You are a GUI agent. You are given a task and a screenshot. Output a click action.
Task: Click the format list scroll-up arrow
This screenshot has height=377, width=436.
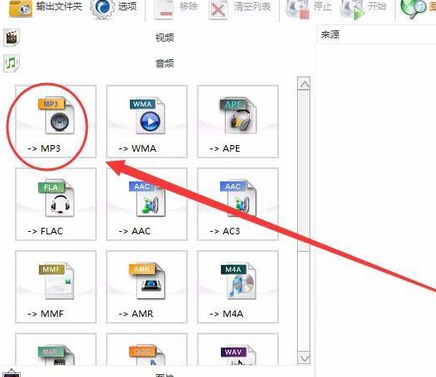(304, 83)
